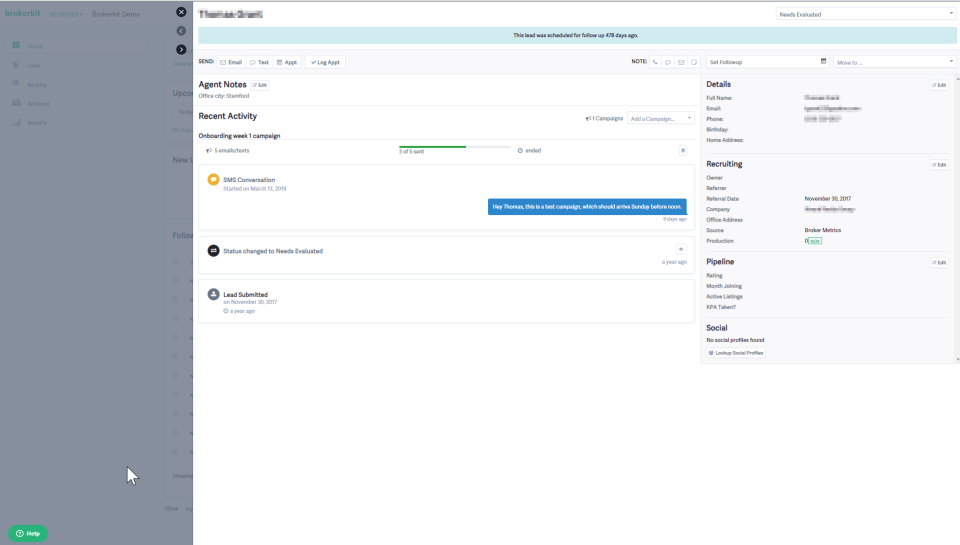Edit the Agent Notes

click(260, 85)
